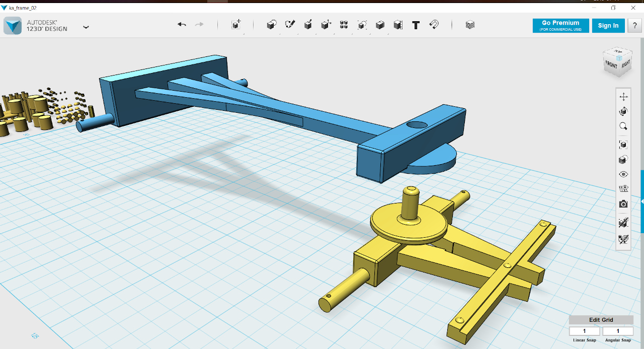This screenshot has width=644, height=349.
Task: Open the 123D Design application menu dropdown
Action: (x=86, y=27)
